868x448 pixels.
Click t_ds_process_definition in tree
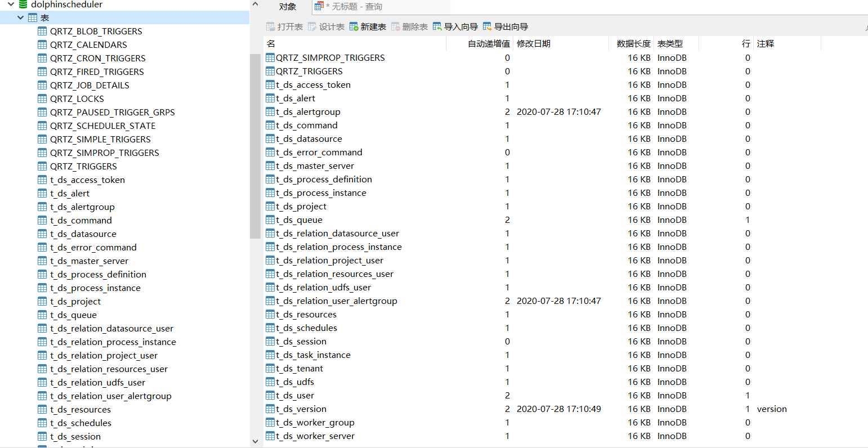[99, 274]
